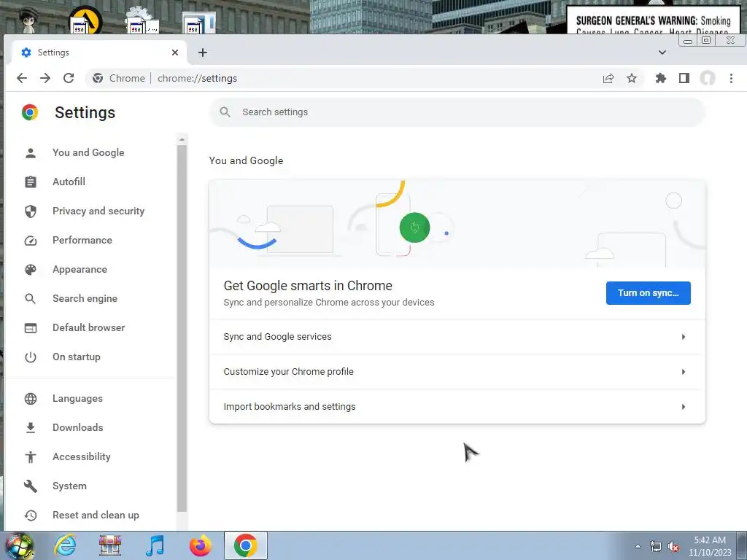Open the store-front app in taskbar

coord(110,545)
